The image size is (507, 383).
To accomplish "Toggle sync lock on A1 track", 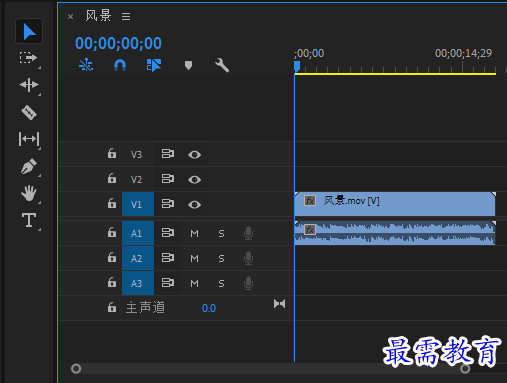I will [x=168, y=233].
